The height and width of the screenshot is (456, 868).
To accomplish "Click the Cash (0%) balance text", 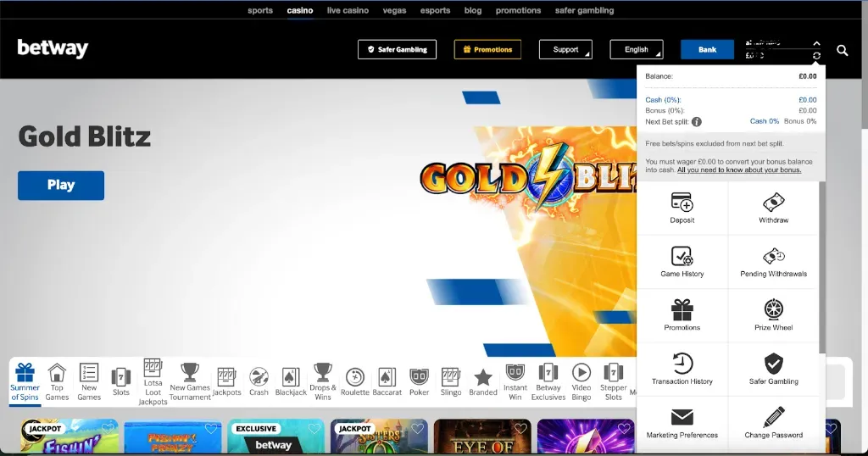I will click(x=663, y=100).
